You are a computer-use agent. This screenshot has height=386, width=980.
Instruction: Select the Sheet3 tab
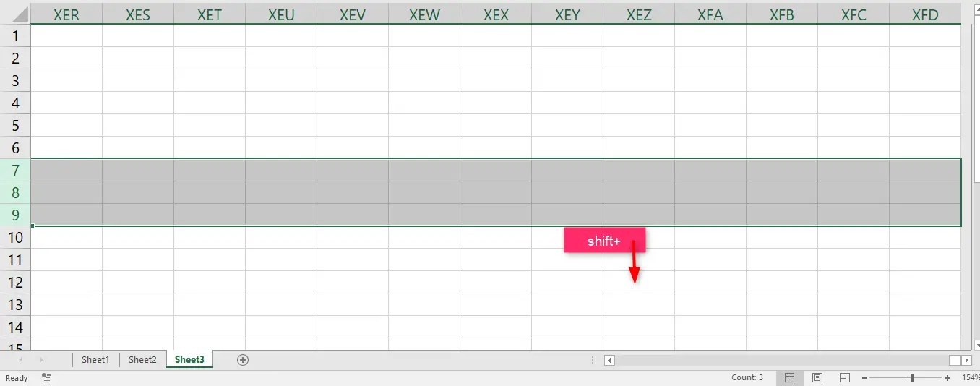[x=189, y=360]
